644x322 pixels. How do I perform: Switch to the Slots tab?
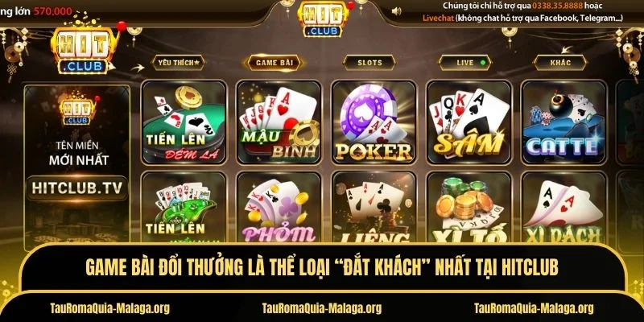369,63
